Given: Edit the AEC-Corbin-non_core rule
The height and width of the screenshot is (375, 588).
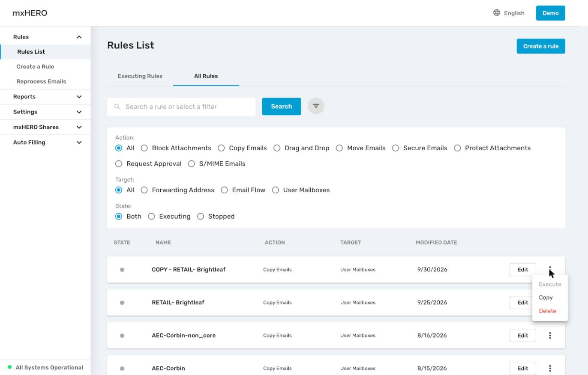Looking at the screenshot, I should pos(523,336).
